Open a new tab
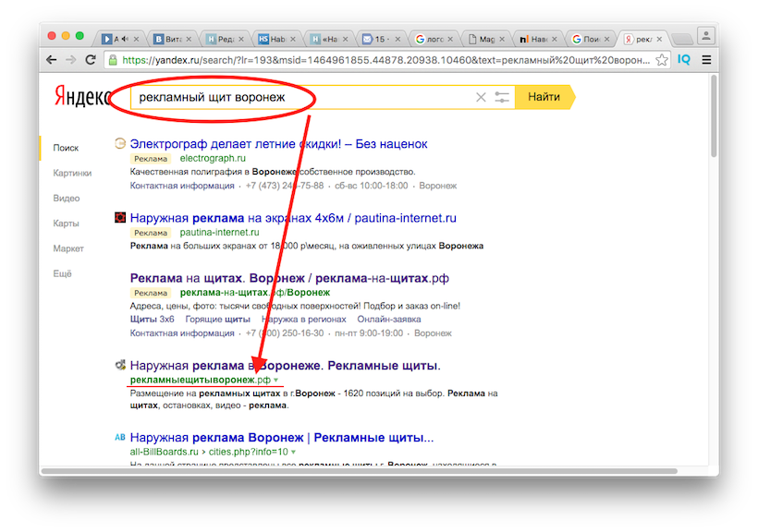Viewport: 758px width, 532px height. point(682,39)
